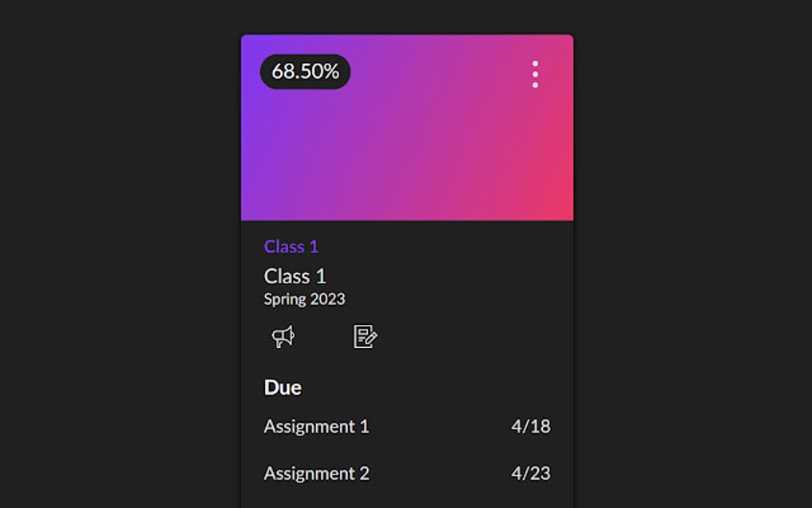Viewport: 812px width, 508px height.
Task: Click the gap between Assignment 1 and 4/18
Action: click(x=439, y=427)
